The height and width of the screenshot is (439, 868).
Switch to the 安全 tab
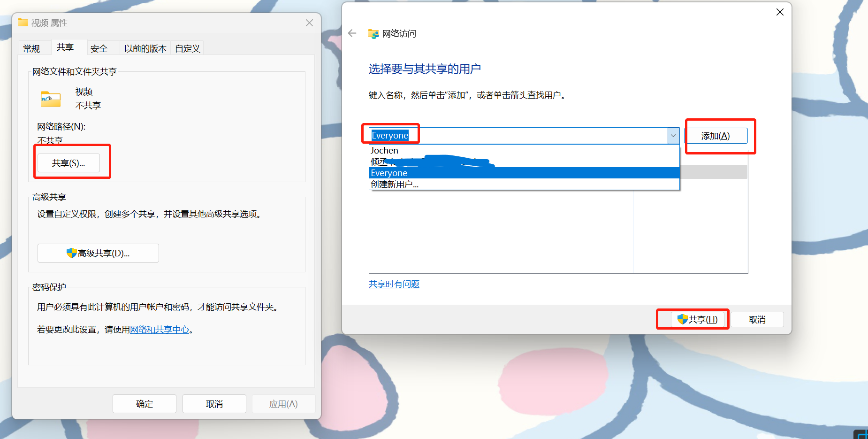point(99,49)
